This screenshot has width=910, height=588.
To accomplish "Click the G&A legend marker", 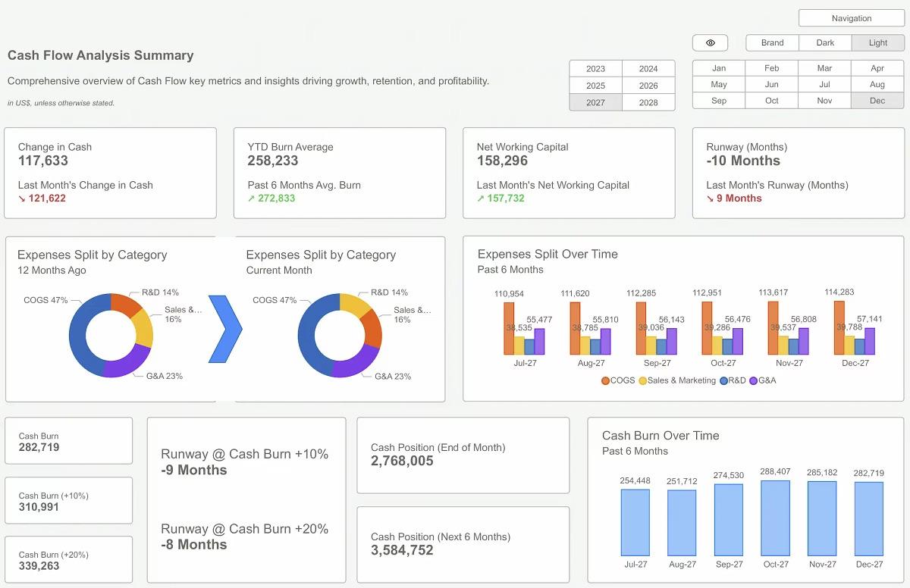I will [x=753, y=380].
